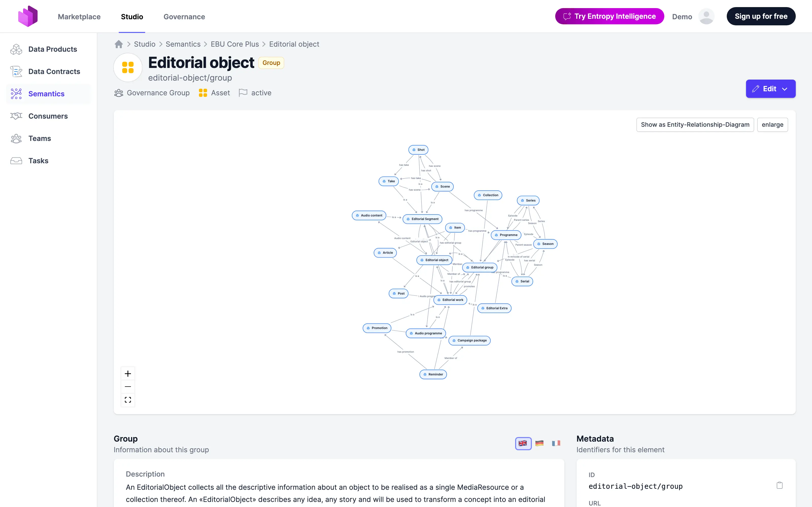Copy the editorial-object/group ID to clipboard
The image size is (812, 507).
click(780, 485)
